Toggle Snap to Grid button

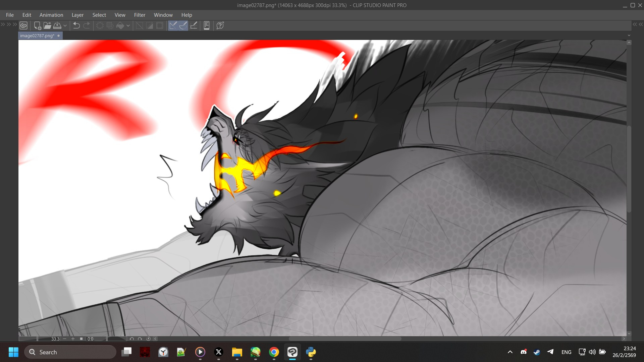pyautogui.click(x=194, y=25)
